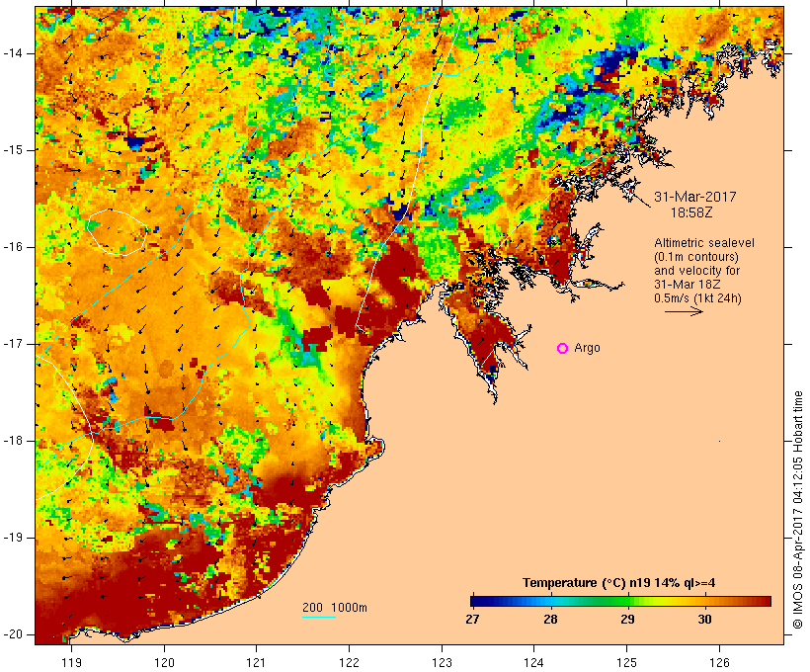Click the '200 1000m' bathymetry legend text
810x672 pixels.
(335, 608)
